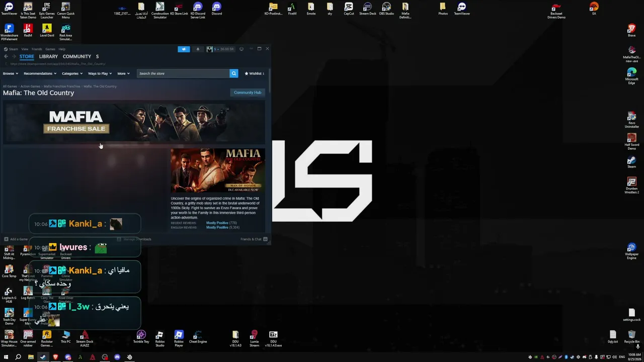
Task: Launch Brave browser desktop shortcut
Action: 631,30
